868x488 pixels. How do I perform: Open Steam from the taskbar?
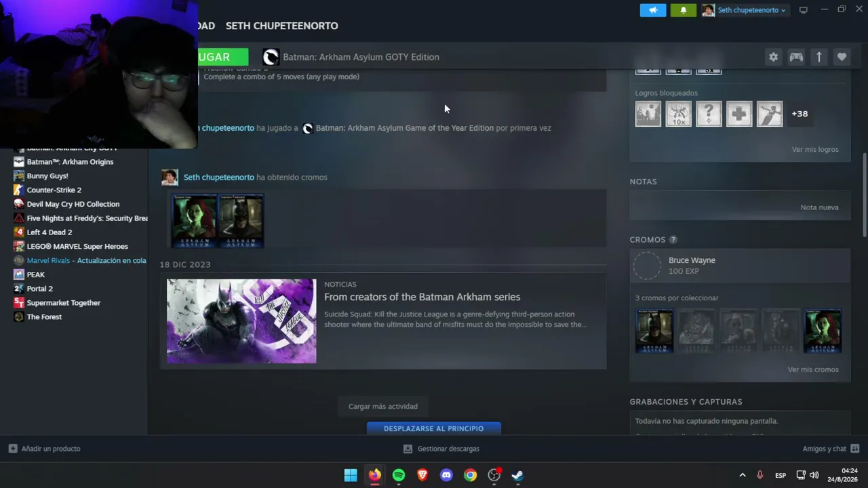pyautogui.click(x=517, y=475)
